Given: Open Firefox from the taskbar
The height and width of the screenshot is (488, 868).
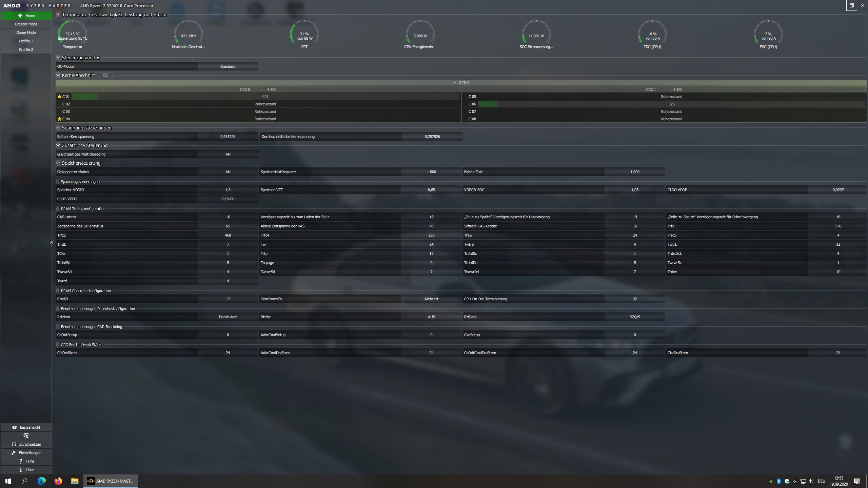Looking at the screenshot, I should [58, 481].
